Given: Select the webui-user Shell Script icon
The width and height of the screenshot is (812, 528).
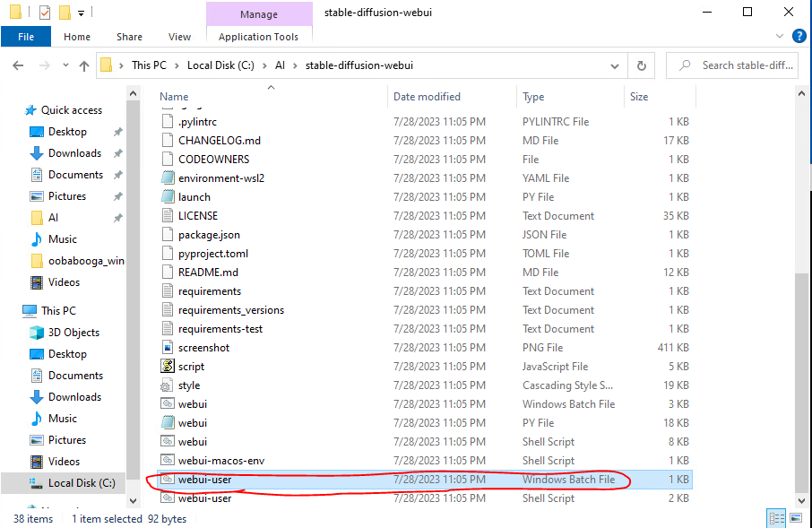Looking at the screenshot, I should point(168,498).
